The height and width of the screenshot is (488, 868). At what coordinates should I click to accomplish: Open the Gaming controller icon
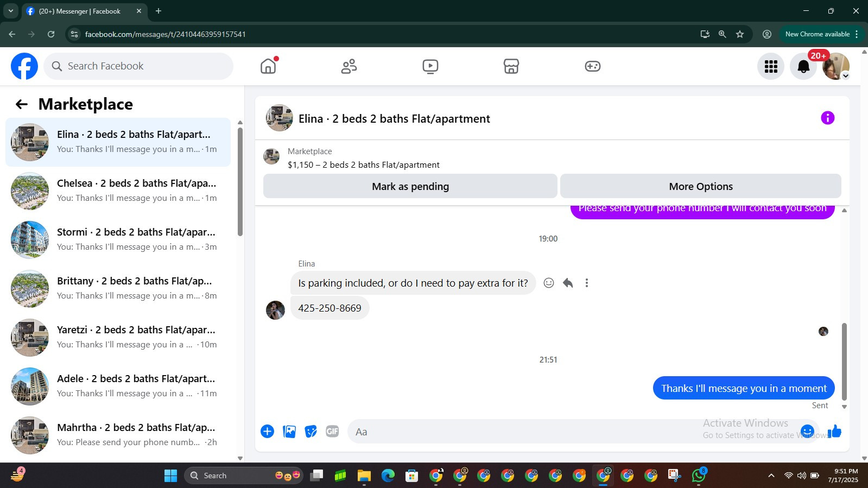coord(592,66)
